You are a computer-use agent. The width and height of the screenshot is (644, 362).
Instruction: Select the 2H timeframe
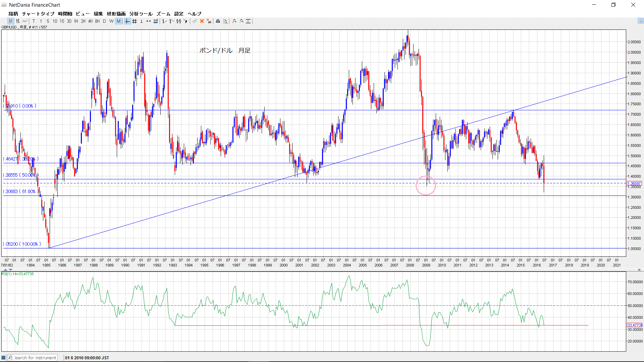pos(83,21)
